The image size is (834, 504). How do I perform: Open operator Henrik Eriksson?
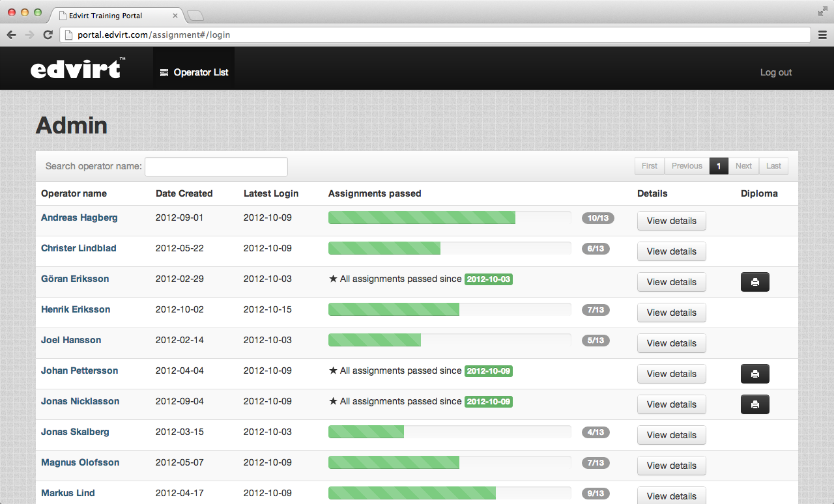tap(76, 309)
